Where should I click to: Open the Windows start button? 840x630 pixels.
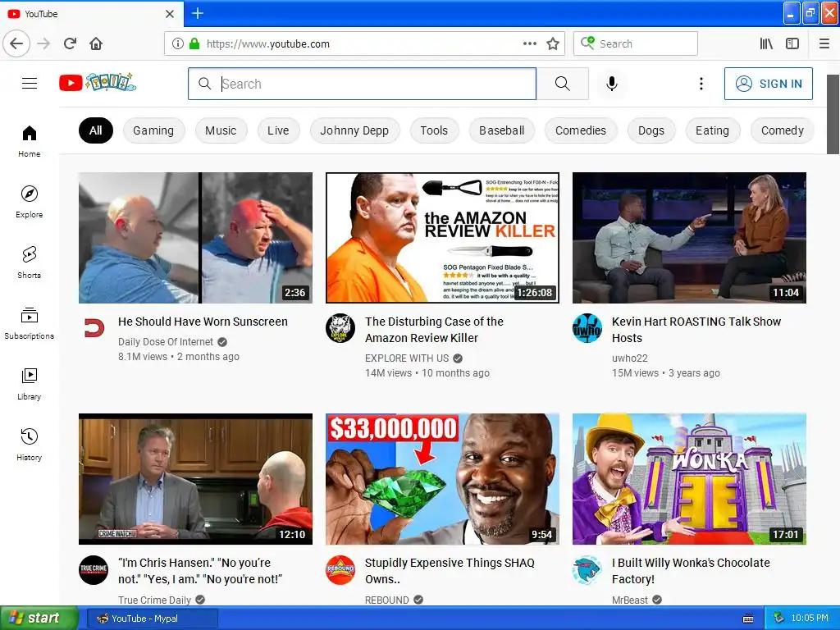39,619
